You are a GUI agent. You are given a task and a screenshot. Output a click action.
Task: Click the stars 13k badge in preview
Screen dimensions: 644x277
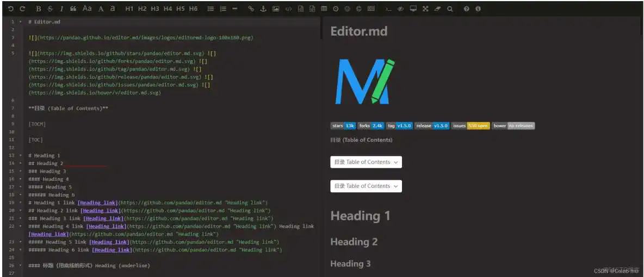(343, 125)
